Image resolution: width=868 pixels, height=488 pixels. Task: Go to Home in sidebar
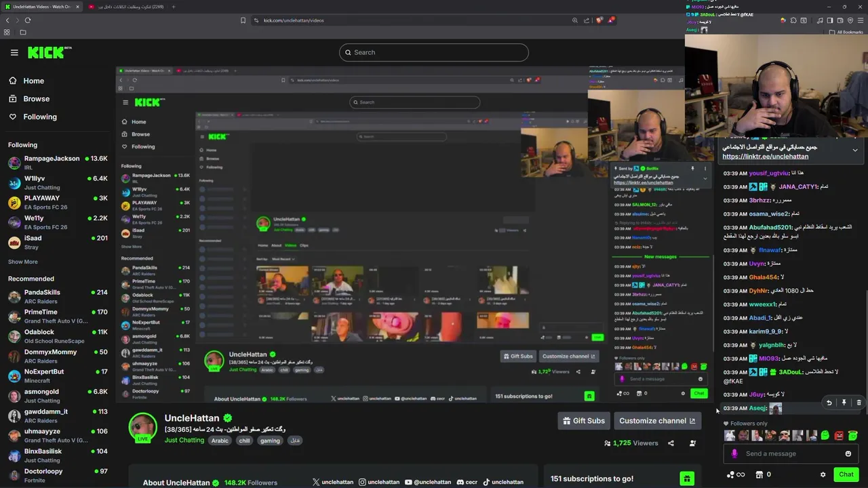coord(26,81)
